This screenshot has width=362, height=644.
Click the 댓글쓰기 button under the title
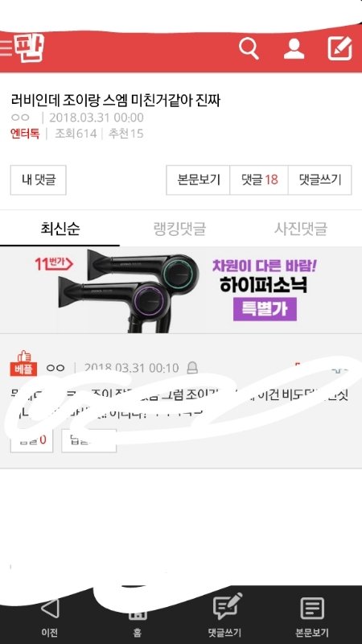[x=319, y=180]
